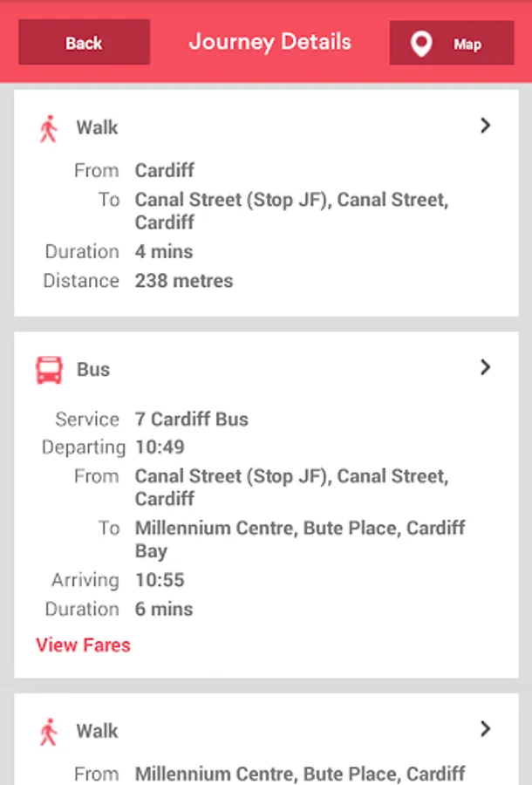Expand the last Walk step chevron

[486, 728]
